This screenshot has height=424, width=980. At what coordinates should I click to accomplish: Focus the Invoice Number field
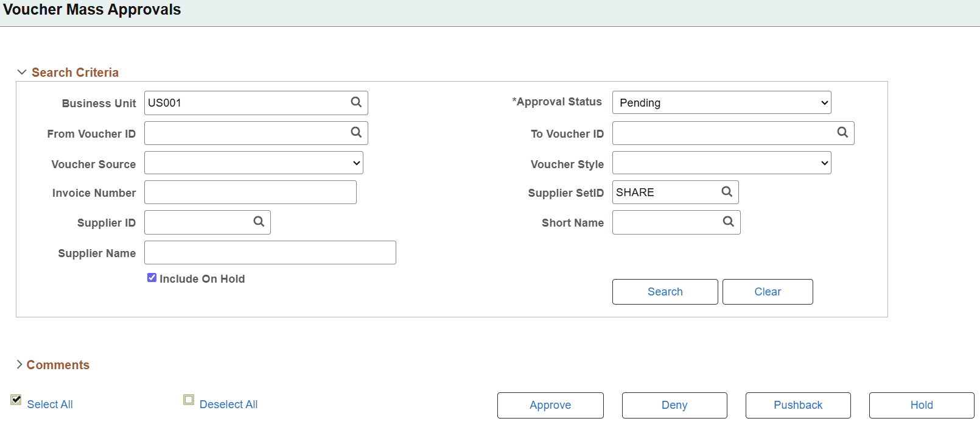tap(250, 193)
